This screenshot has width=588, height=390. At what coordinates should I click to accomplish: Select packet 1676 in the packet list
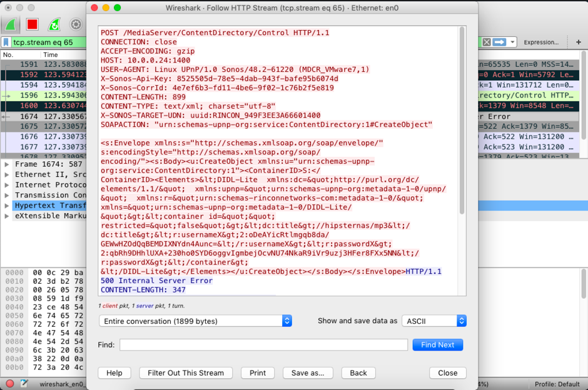pos(44,137)
